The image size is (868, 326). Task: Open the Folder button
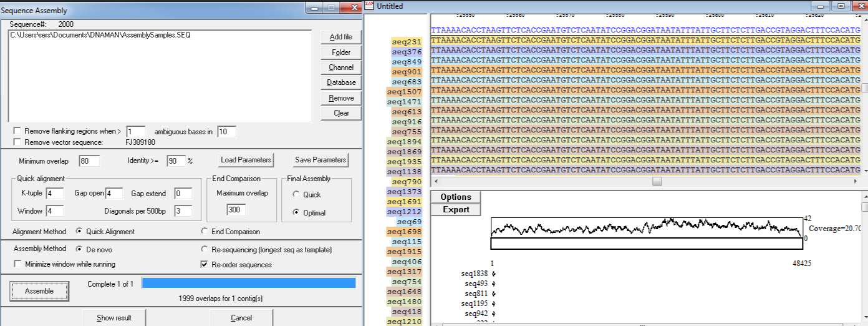pyautogui.click(x=340, y=52)
